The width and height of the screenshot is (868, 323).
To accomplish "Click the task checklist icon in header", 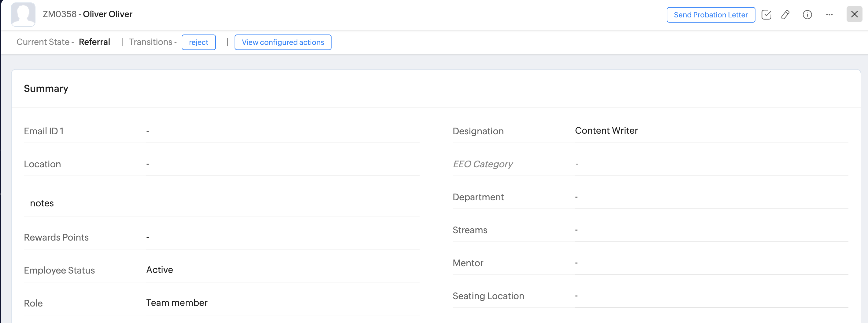I will (766, 15).
